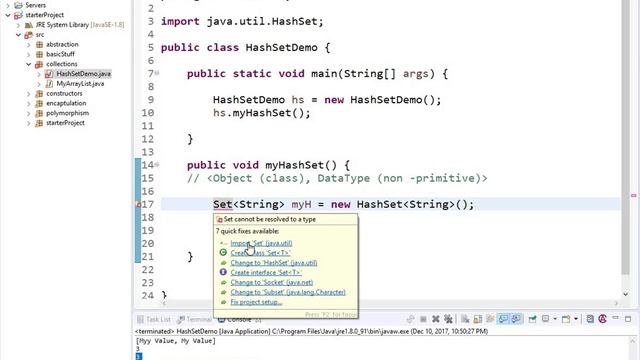This screenshot has width=640, height=360.
Task: Expand MyArrayList.java file node
Action: point(39,84)
